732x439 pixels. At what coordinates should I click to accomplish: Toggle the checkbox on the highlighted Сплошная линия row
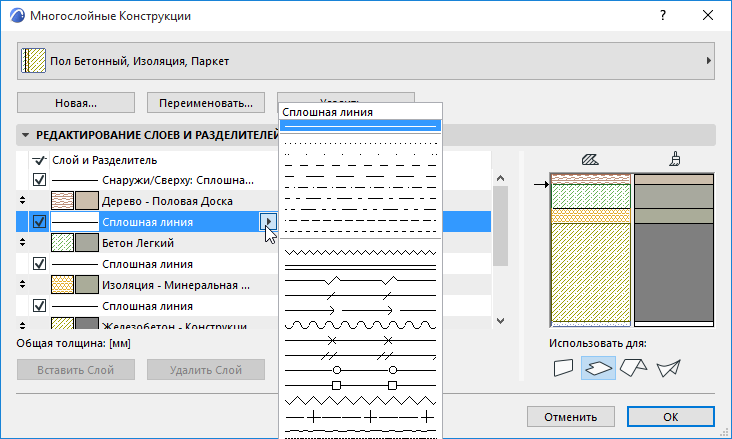pyautogui.click(x=40, y=222)
